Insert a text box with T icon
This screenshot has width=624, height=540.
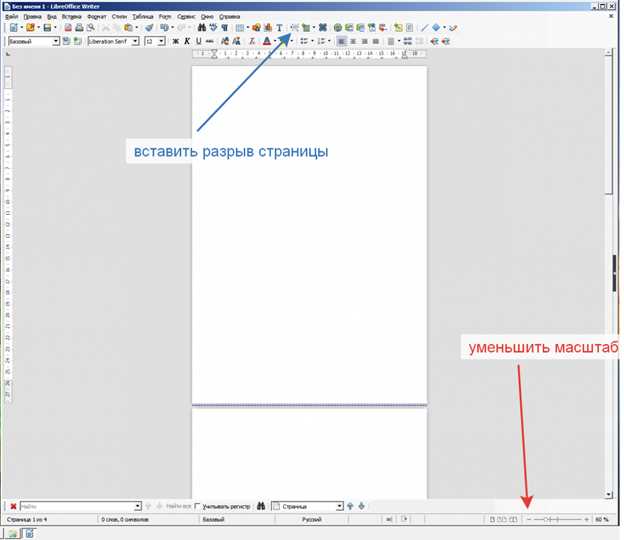279,28
